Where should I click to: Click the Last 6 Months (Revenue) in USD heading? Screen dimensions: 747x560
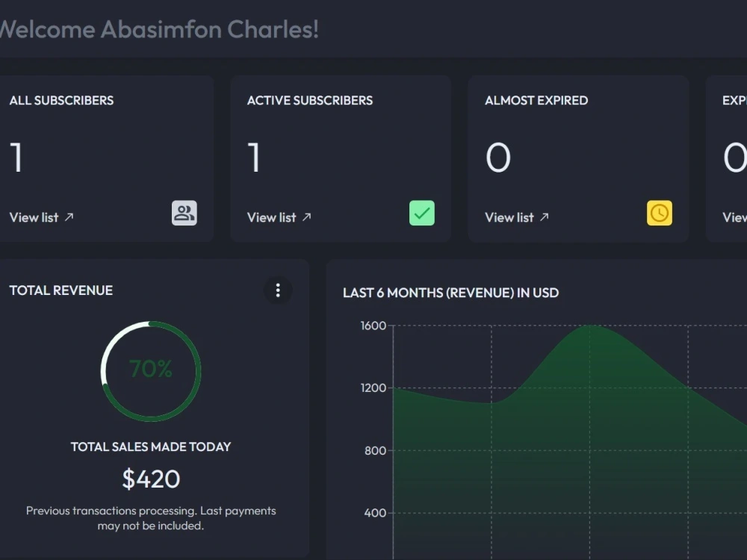450,293
